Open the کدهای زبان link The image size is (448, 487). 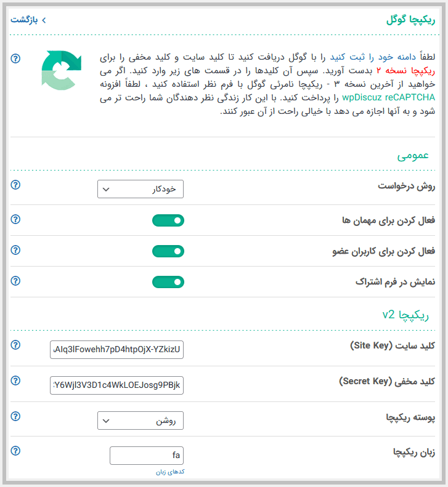click(170, 472)
